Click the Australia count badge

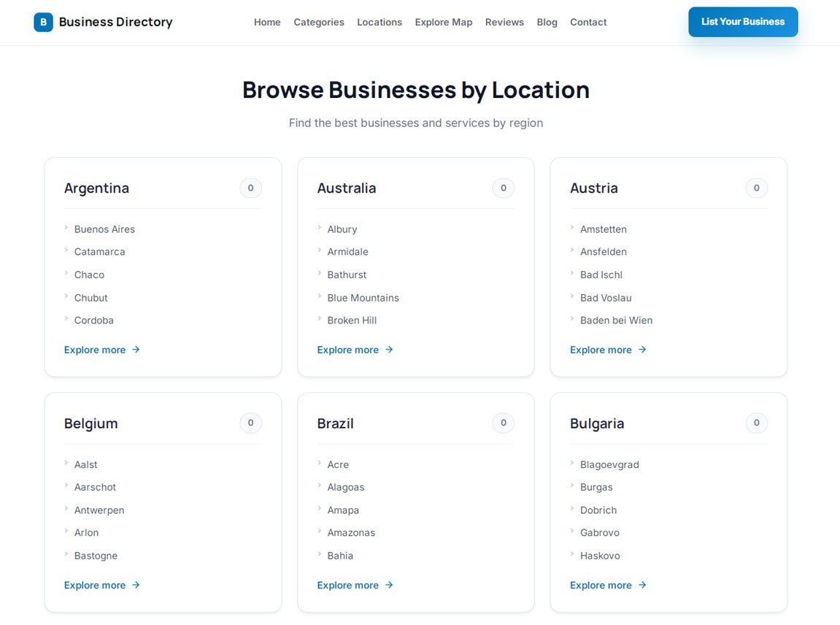(x=504, y=188)
